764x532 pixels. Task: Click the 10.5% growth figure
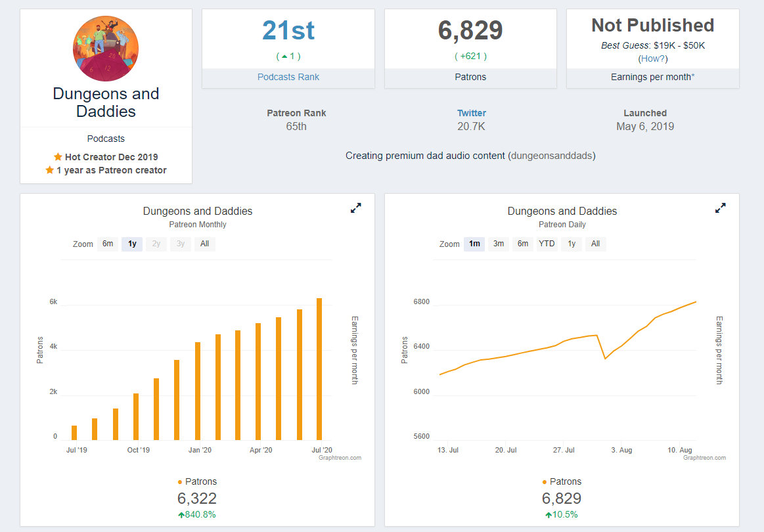point(565,514)
